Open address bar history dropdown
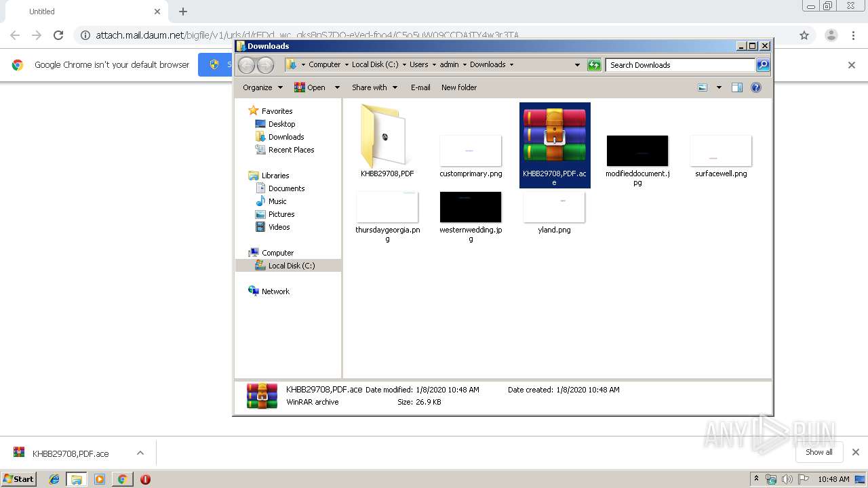This screenshot has width=868, height=488. 577,65
